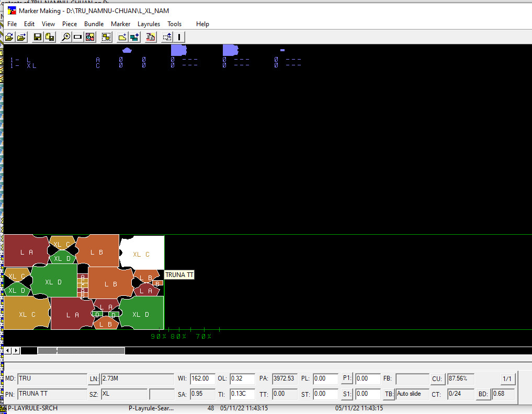Click the teal pieces with plus icon
Screen dimensions: 532x414
click(134, 37)
